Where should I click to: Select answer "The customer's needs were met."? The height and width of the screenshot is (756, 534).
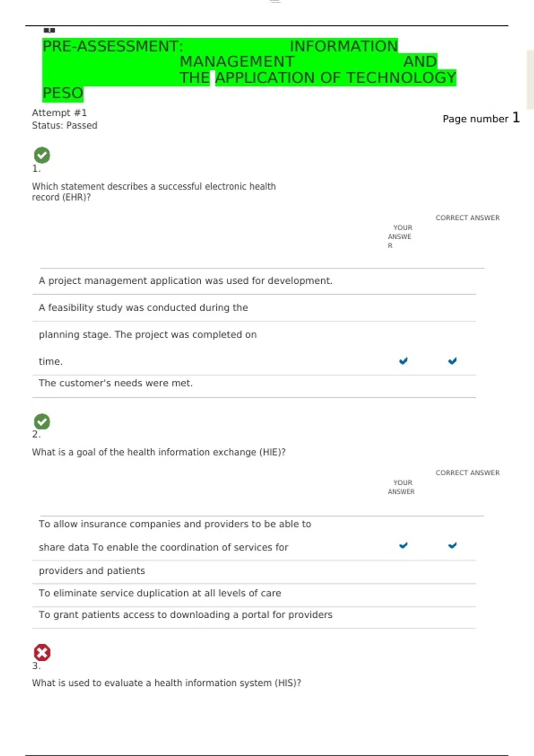click(116, 383)
